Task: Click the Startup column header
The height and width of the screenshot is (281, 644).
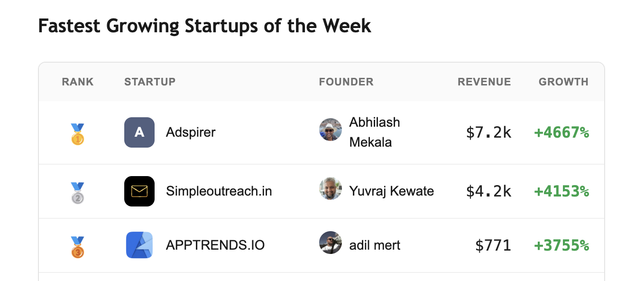Action: coord(150,82)
